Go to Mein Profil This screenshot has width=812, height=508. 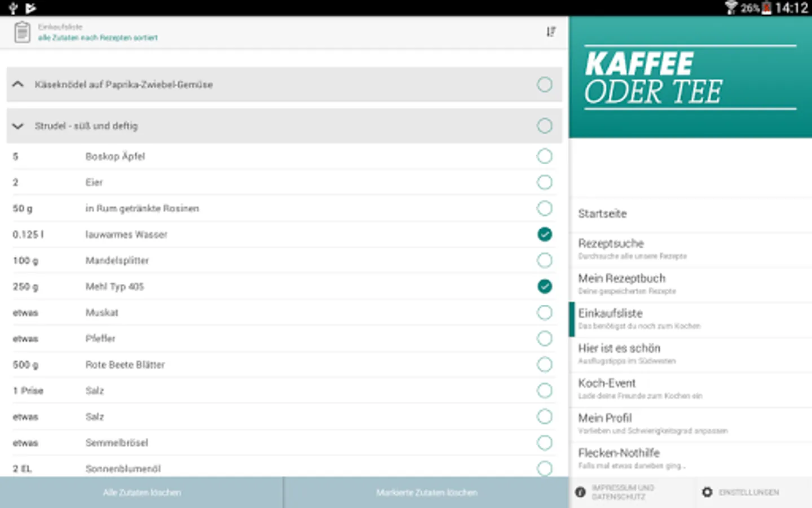pyautogui.click(x=691, y=425)
